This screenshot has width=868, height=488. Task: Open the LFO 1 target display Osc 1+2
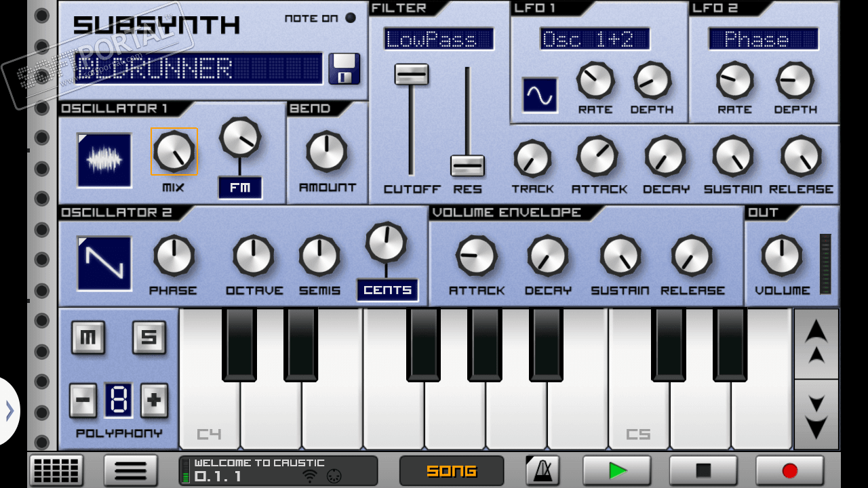[x=595, y=39]
